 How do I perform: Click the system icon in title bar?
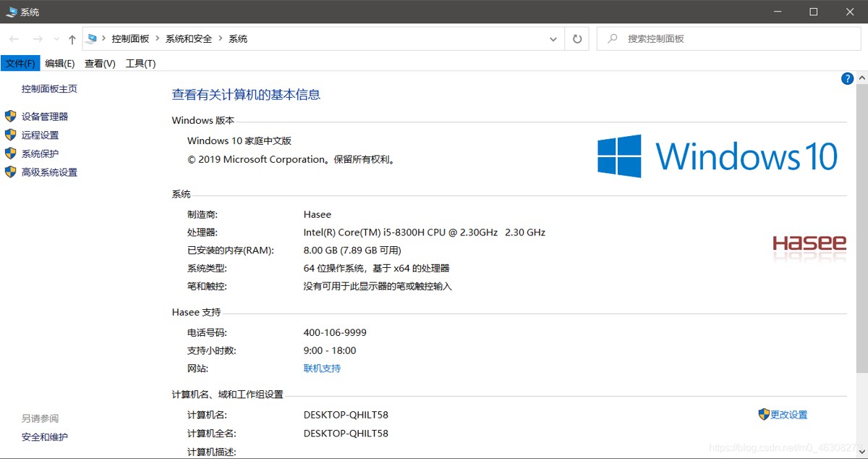(12, 12)
